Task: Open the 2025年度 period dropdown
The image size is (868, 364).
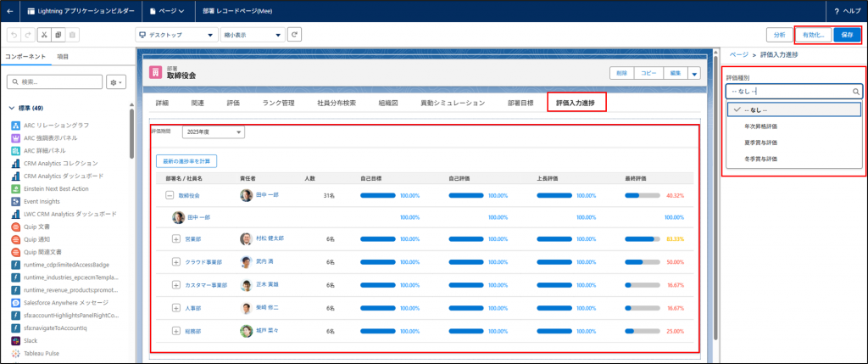Action: click(213, 132)
